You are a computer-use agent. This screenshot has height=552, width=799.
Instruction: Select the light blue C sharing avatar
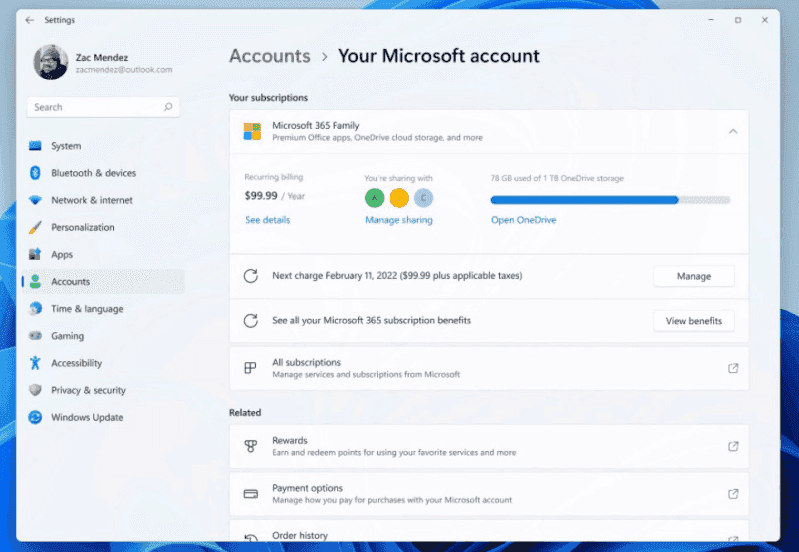423,198
